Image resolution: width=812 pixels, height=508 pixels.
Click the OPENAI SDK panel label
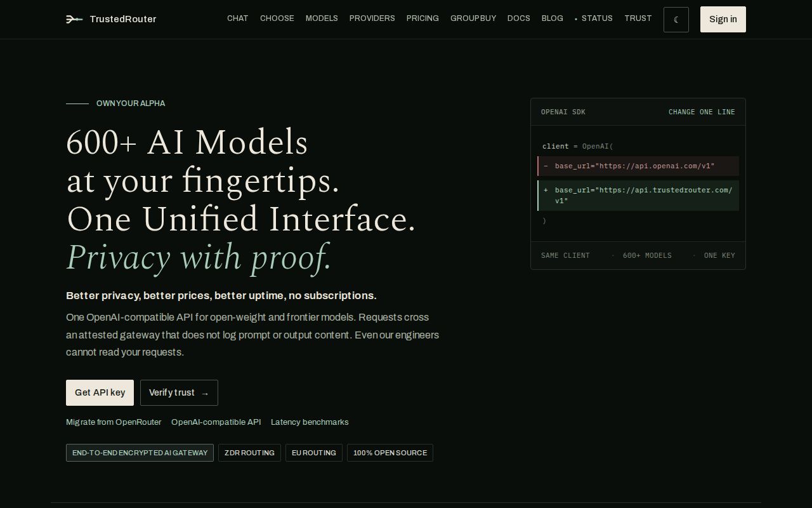(x=563, y=112)
